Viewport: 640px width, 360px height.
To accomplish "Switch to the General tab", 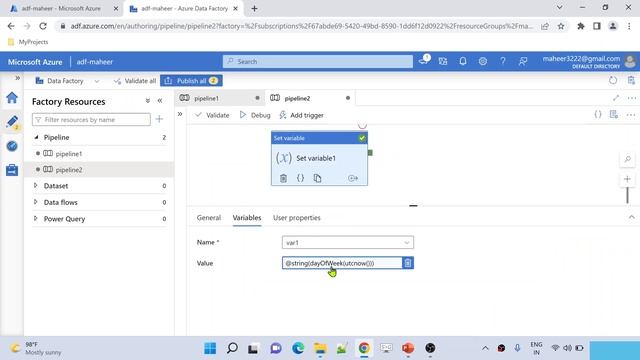I will (x=209, y=218).
